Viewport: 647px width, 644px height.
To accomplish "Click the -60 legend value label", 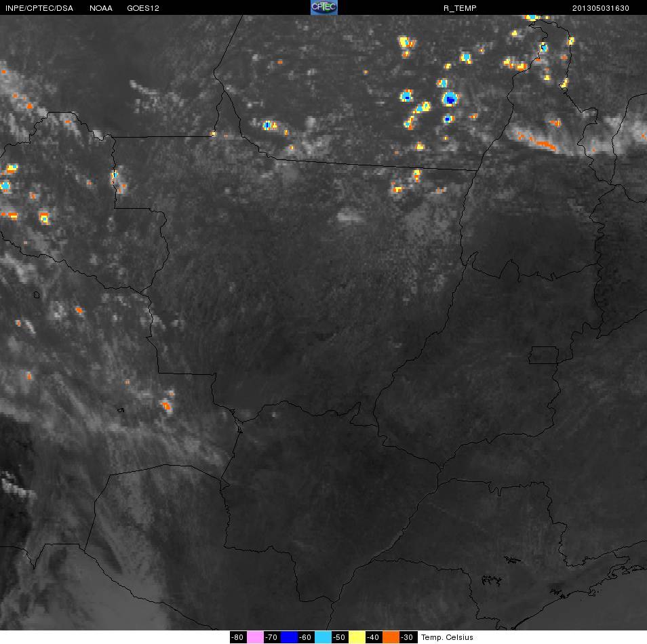I will [x=305, y=637].
